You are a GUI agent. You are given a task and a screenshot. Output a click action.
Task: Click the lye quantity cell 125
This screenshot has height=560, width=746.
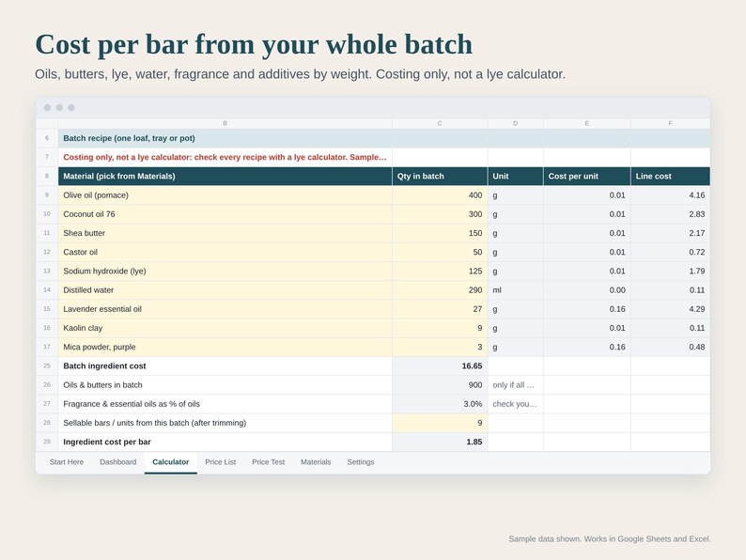coord(440,272)
